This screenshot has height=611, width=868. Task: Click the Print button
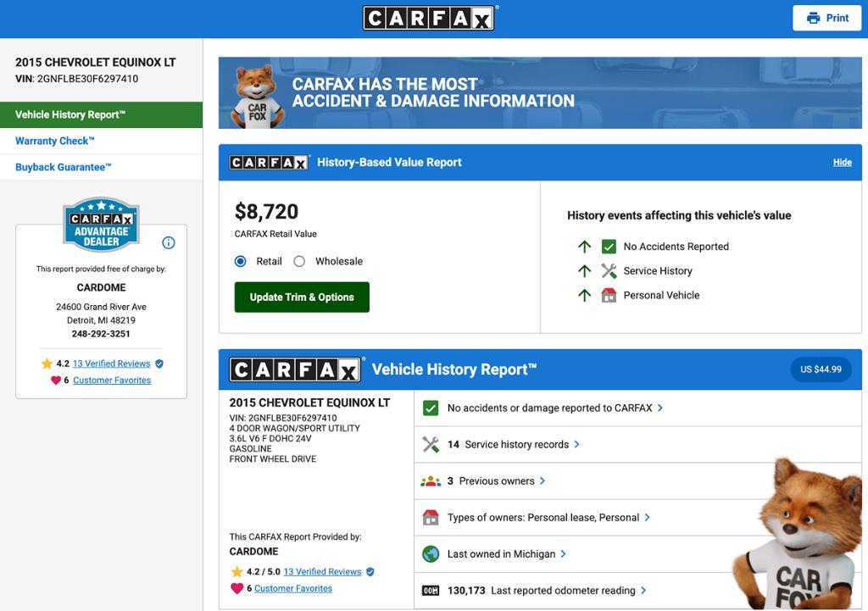(827, 19)
